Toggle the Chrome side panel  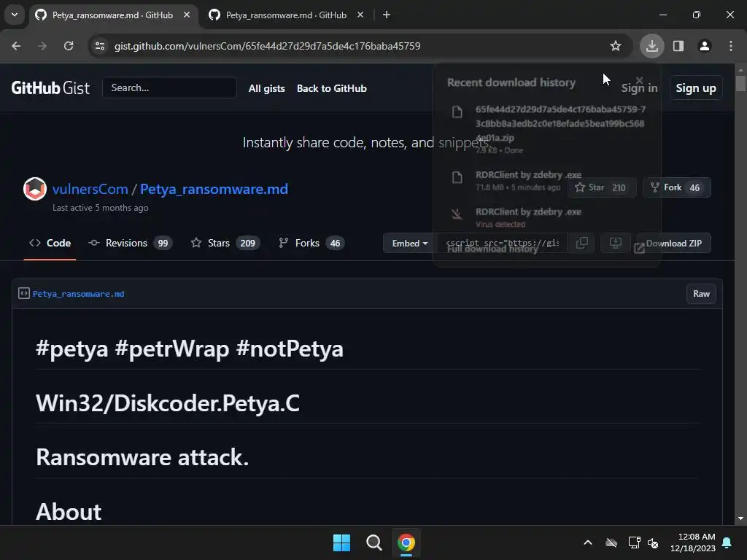click(678, 46)
